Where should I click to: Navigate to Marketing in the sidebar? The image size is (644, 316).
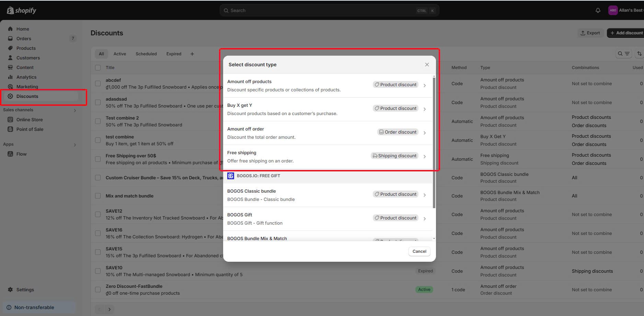point(27,87)
